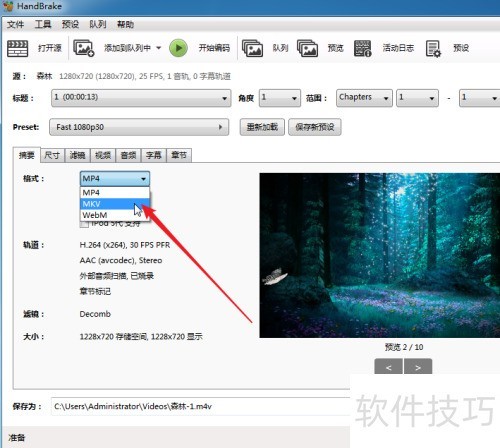Click the HandBrake app icon in title bar
This screenshot has width=500, height=448.
point(8,6)
